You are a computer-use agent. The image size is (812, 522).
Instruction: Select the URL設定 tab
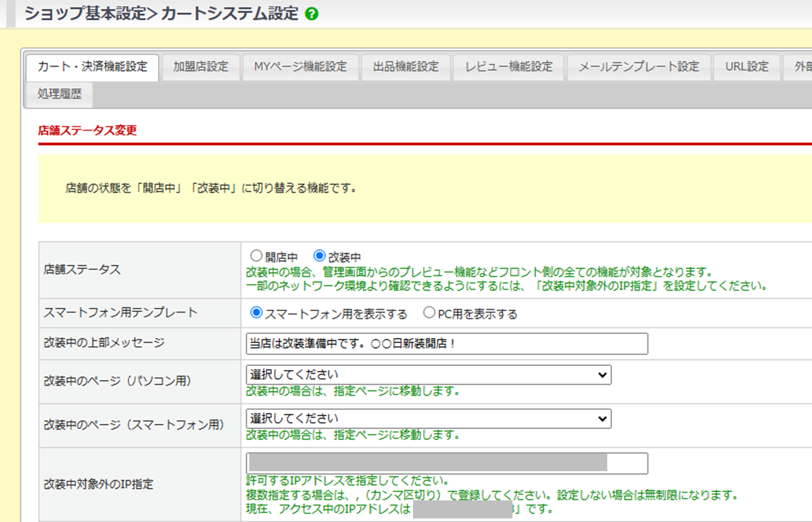pos(746,67)
